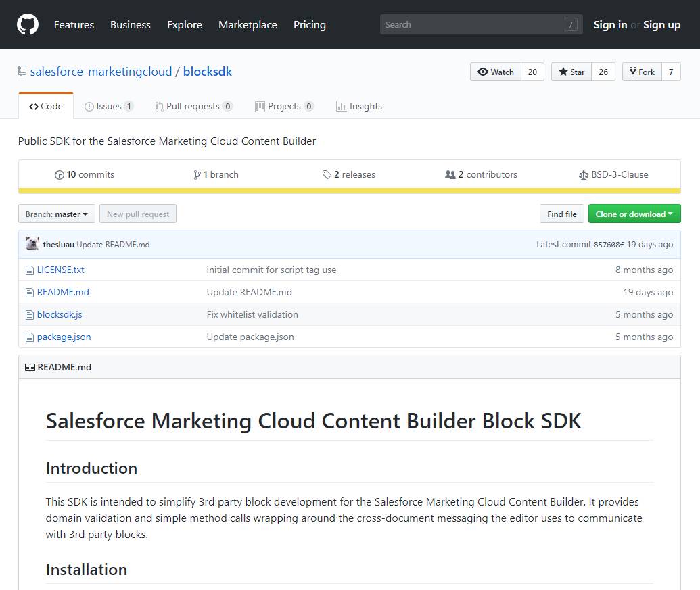Open the Pull requests tab
Image resolution: width=700 pixels, height=590 pixels.
193,106
